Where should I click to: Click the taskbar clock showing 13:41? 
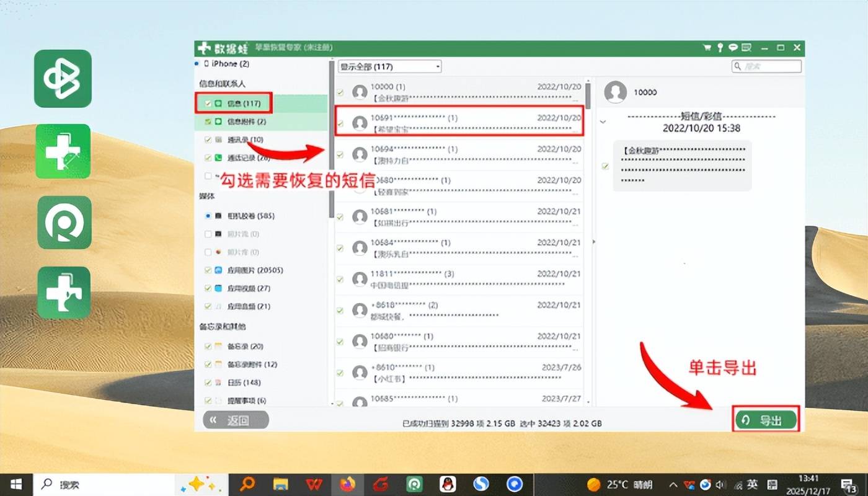coord(810,484)
